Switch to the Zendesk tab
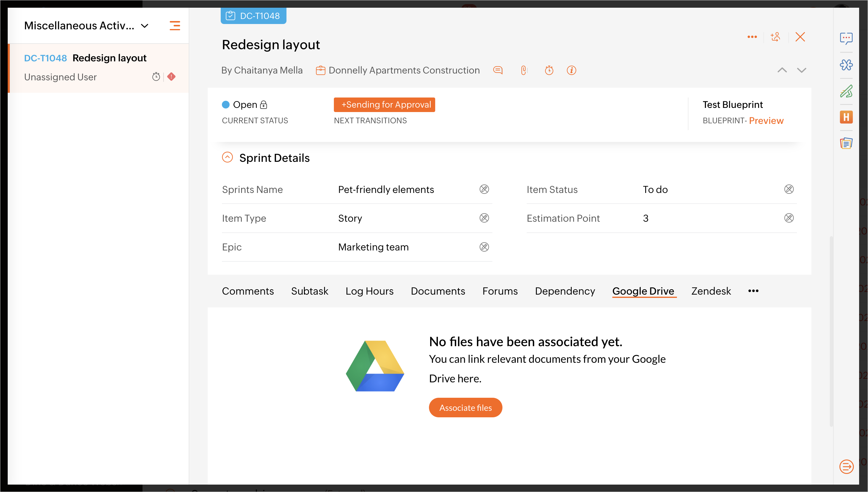Image resolution: width=868 pixels, height=492 pixels. [711, 291]
